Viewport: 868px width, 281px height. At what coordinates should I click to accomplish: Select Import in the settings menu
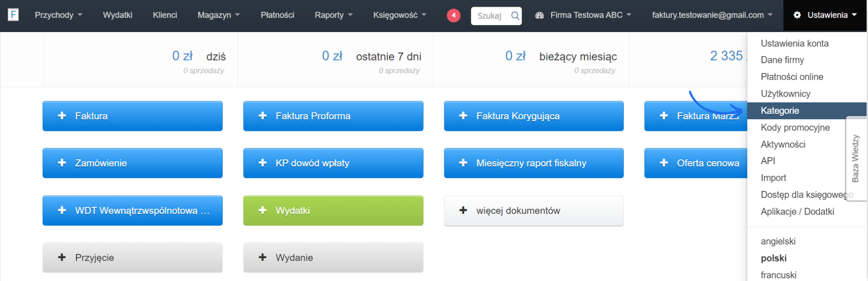pos(774,178)
